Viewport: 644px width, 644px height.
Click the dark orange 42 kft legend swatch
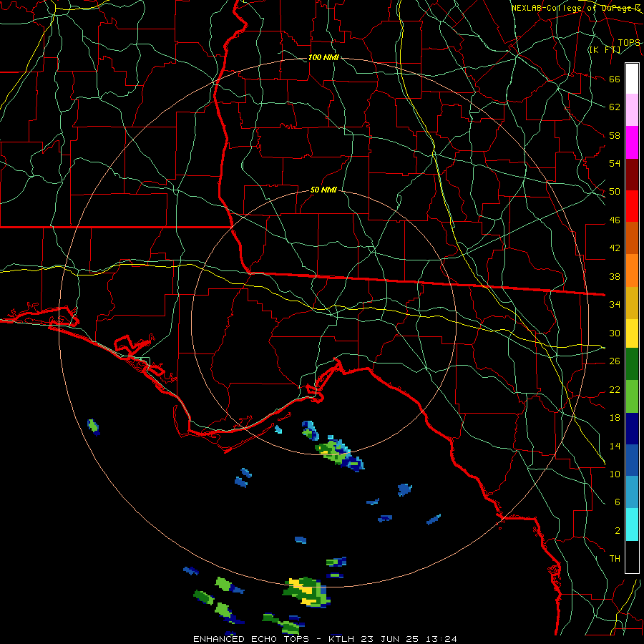pyautogui.click(x=632, y=238)
